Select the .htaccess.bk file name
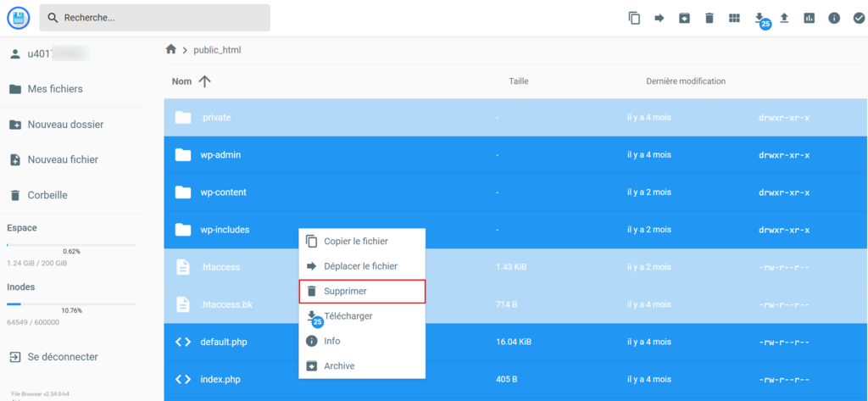The image size is (868, 401). pos(226,304)
